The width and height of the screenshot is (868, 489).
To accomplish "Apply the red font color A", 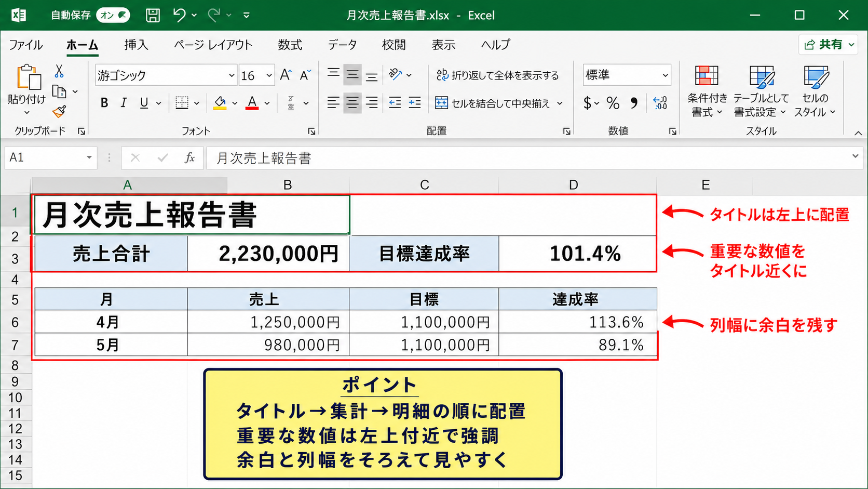I will pos(252,103).
